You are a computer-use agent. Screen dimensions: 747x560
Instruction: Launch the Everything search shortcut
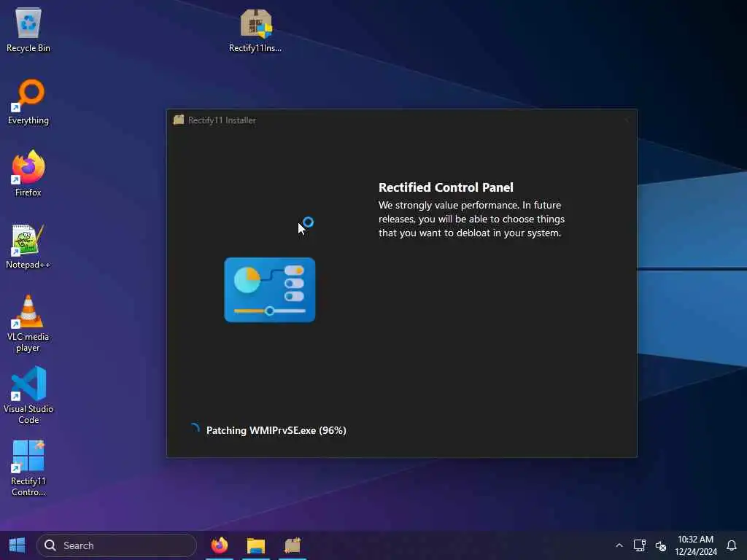(x=28, y=102)
